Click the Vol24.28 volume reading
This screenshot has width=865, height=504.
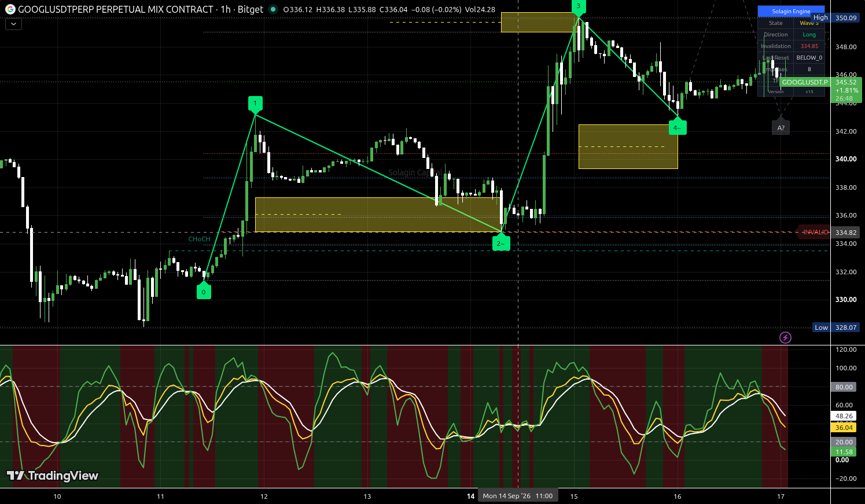(481, 10)
